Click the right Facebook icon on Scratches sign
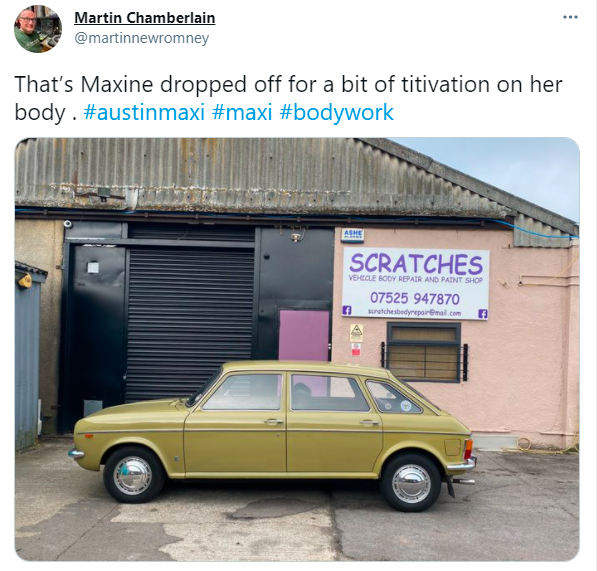 click(x=482, y=314)
